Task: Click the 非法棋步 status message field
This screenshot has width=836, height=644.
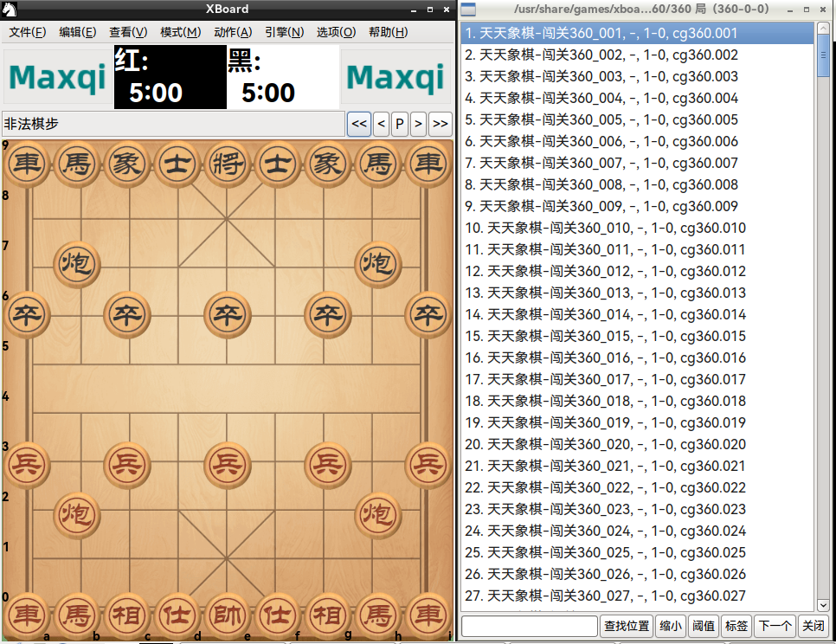Action: point(173,125)
